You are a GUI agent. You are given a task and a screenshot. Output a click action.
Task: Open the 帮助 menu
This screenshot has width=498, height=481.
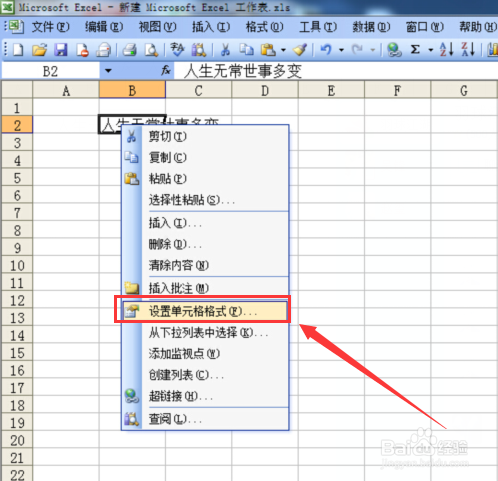(478, 27)
